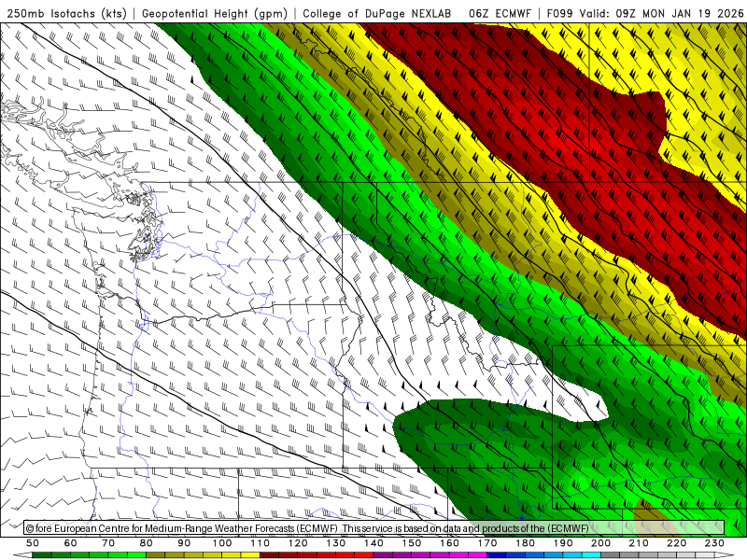This screenshot has width=747, height=560.
Task: Click the "110" color scale label
Action: click(261, 543)
